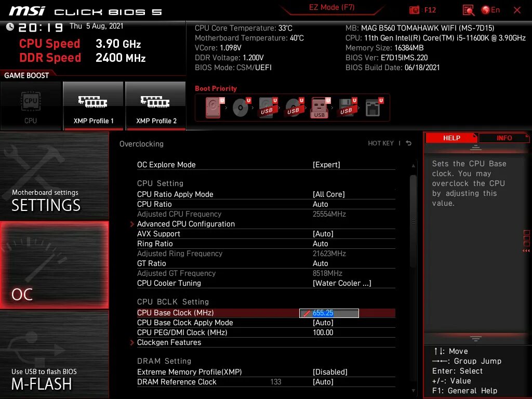Select the USB hard disk boot device
Image resolution: width=532 pixels, height=399 pixels.
[x=268, y=108]
